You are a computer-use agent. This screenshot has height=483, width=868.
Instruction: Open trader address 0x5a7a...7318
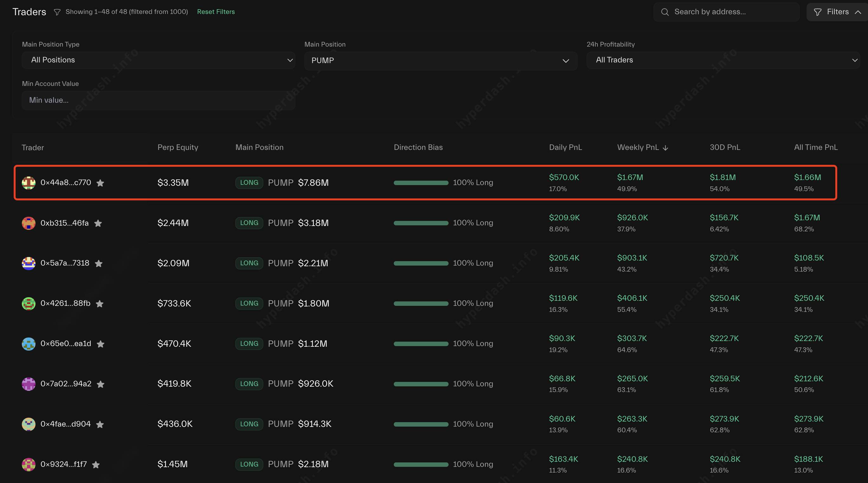[x=65, y=263]
